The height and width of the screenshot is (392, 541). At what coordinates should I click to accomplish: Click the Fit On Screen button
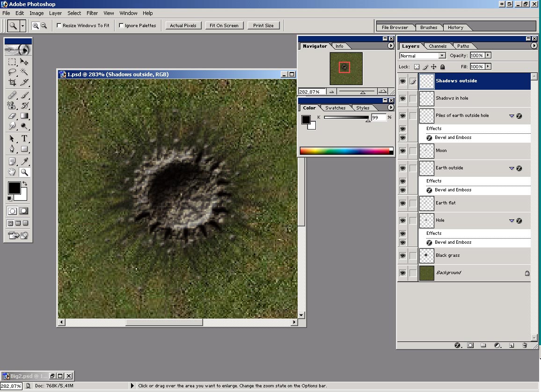pos(224,26)
